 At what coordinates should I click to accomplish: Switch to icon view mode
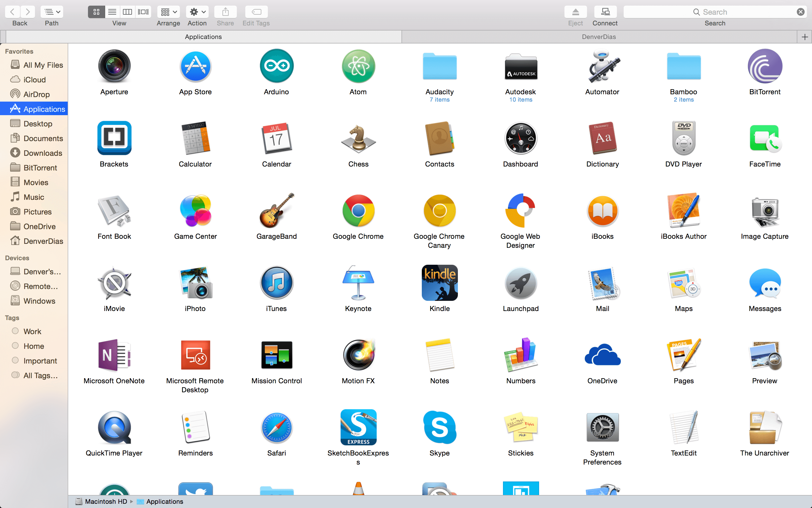[96, 12]
